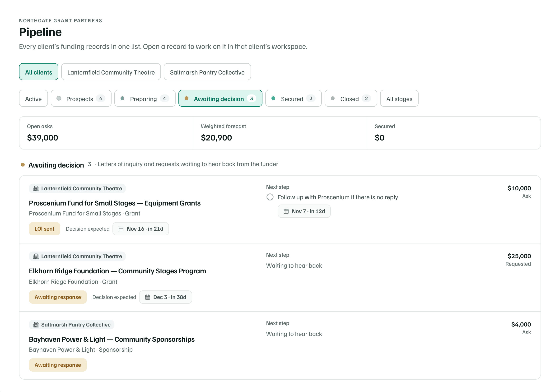
Task: Click the Open asks $39,000 figure
Action: pos(43,138)
